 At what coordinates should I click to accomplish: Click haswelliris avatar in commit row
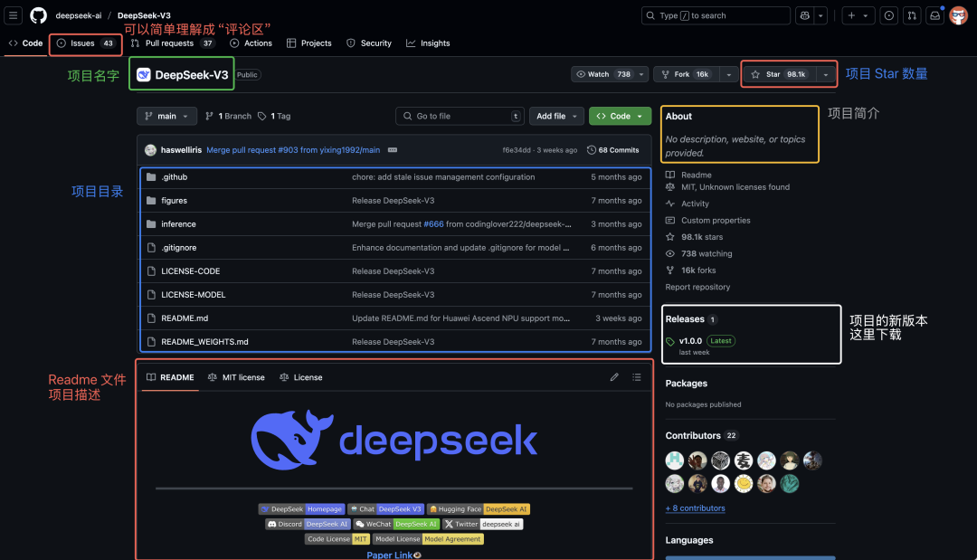tap(150, 150)
